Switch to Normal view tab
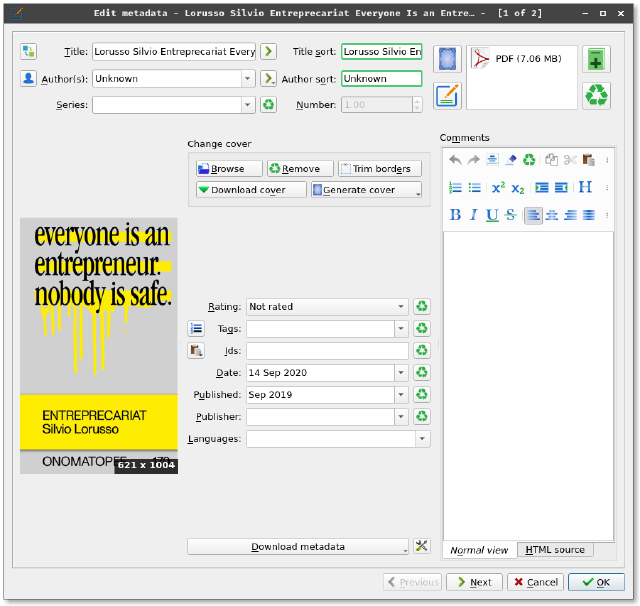This screenshot has width=640, height=606. (479, 550)
